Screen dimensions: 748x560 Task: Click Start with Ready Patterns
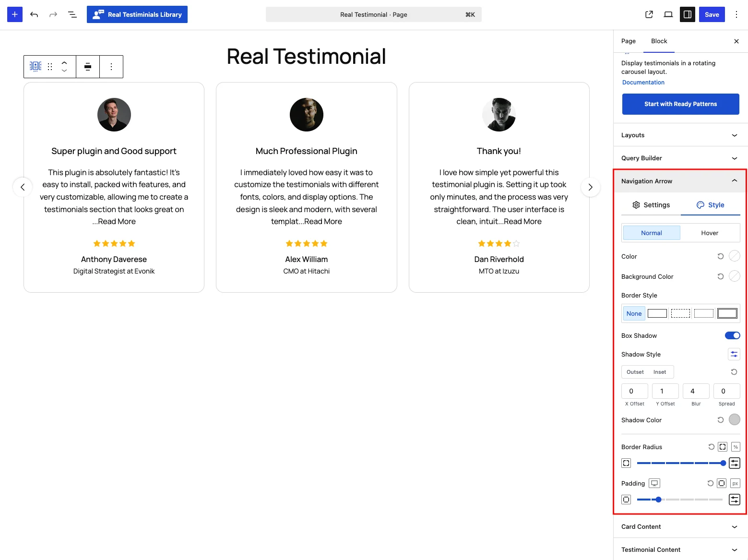pos(681,104)
